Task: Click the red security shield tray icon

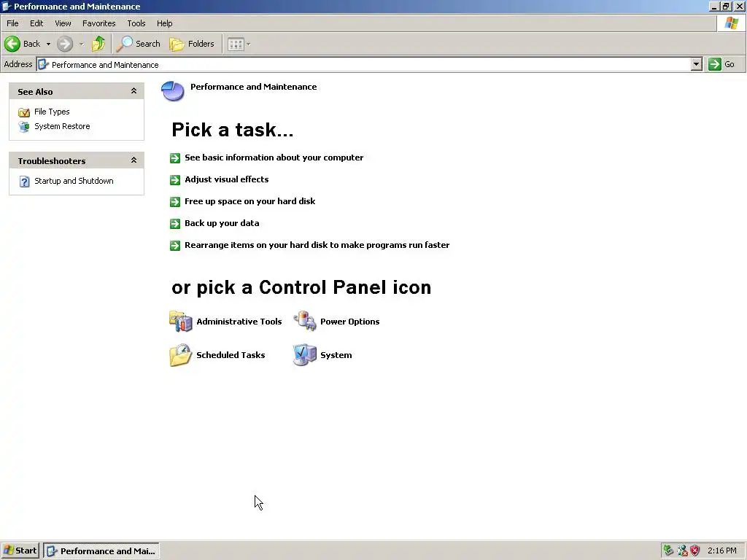Action: pos(695,551)
